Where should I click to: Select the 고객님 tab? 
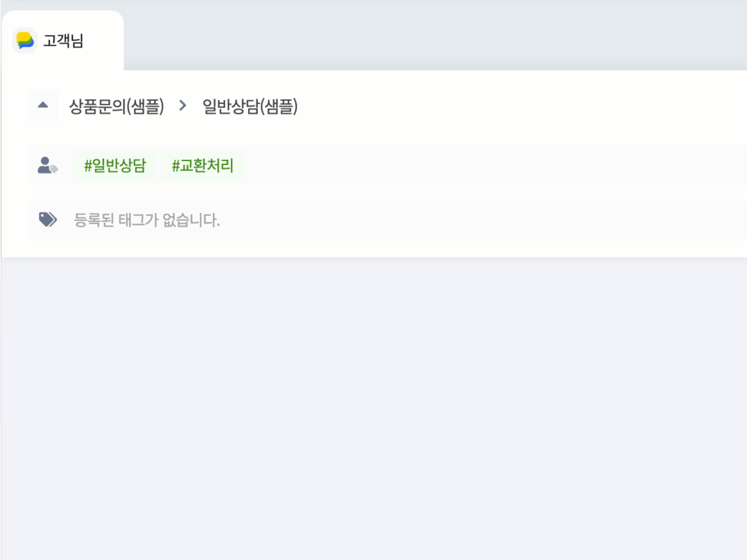coord(63,40)
